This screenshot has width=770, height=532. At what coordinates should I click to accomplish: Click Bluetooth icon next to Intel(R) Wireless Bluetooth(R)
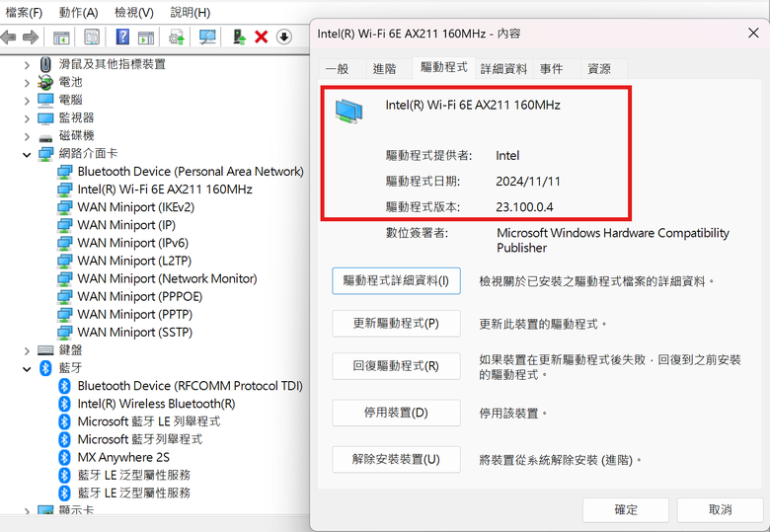(64, 404)
